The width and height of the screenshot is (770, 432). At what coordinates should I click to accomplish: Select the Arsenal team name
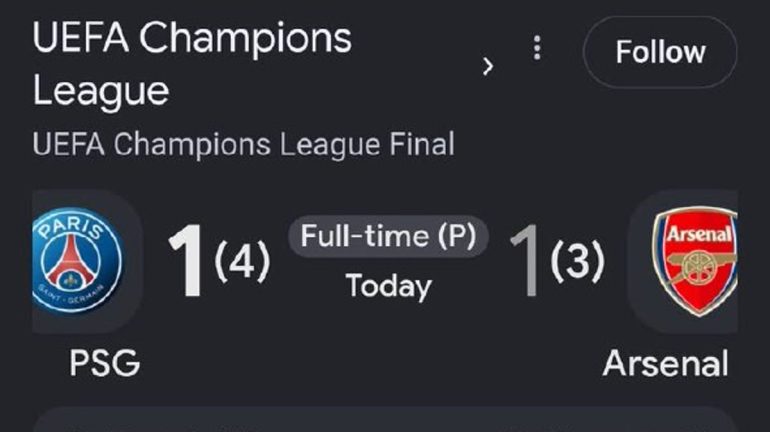(665, 363)
